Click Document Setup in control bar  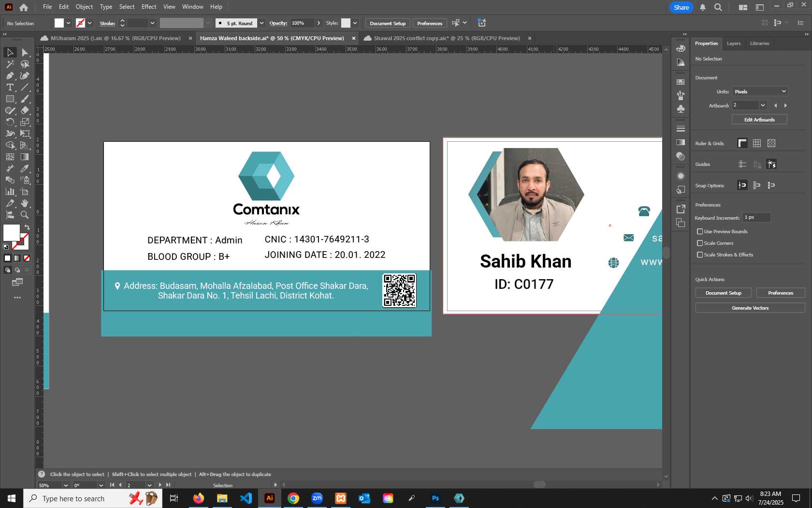pyautogui.click(x=388, y=23)
